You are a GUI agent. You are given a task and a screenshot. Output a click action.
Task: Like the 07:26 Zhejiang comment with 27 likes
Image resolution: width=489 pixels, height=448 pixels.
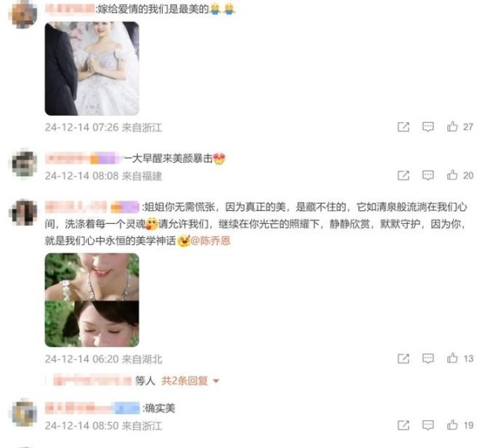pos(452,126)
